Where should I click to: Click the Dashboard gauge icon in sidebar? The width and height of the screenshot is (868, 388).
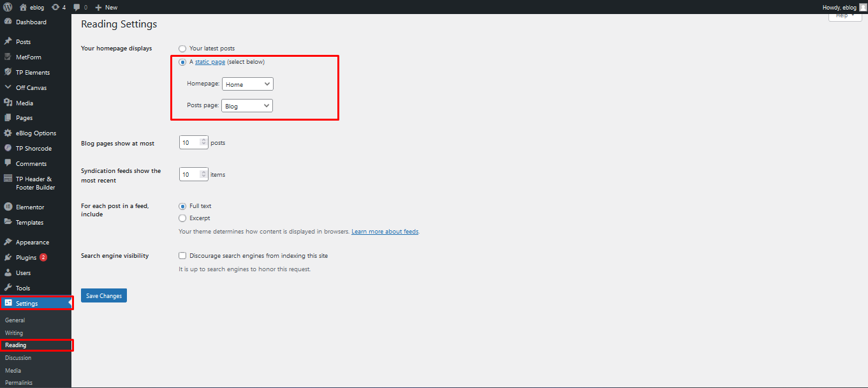coord(8,22)
